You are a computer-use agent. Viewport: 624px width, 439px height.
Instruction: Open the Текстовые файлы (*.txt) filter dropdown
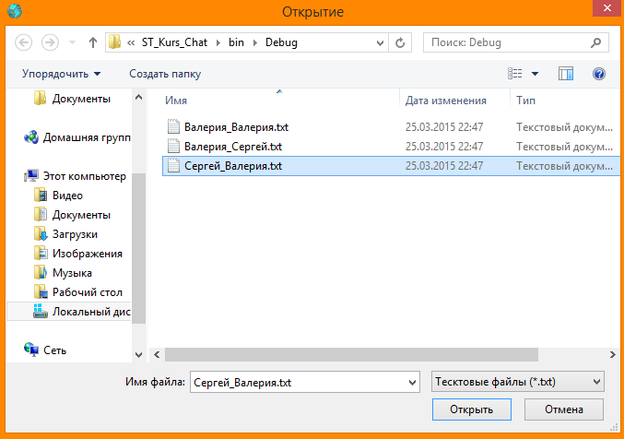point(518,382)
